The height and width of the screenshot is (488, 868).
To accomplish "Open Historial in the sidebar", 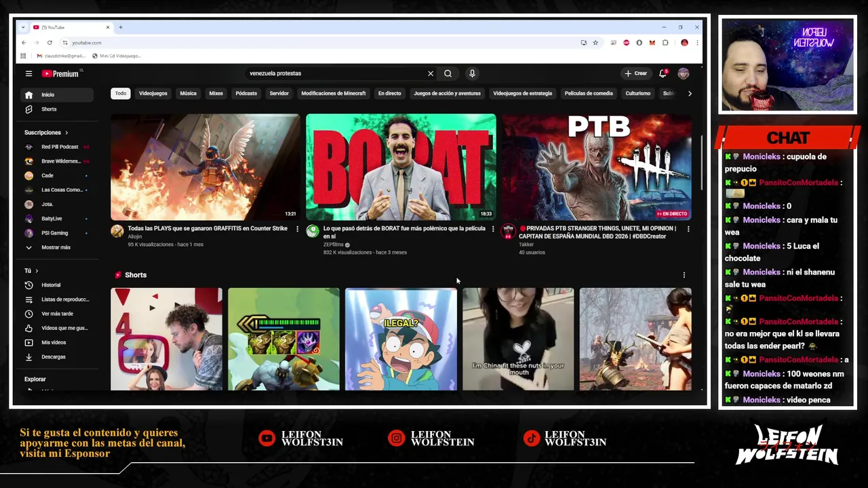I will coord(58,285).
